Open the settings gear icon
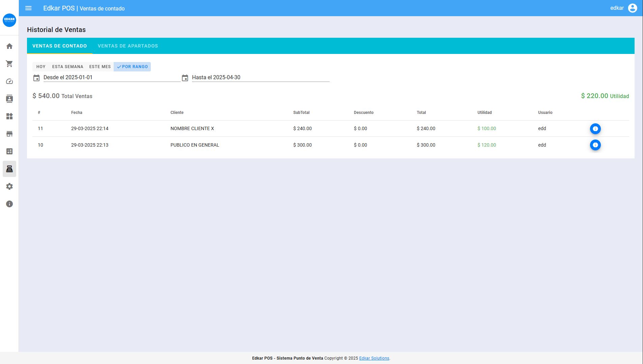This screenshot has width=643, height=364. [x=9, y=186]
